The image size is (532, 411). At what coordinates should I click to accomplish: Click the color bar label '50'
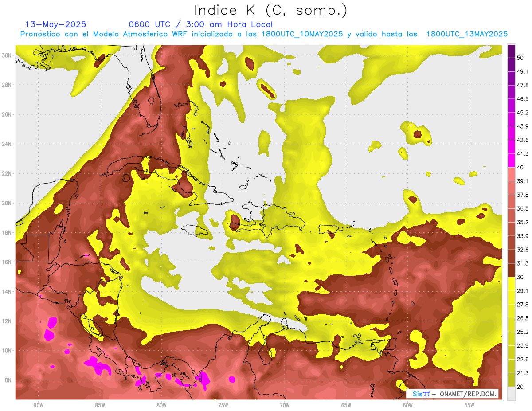pyautogui.click(x=521, y=58)
